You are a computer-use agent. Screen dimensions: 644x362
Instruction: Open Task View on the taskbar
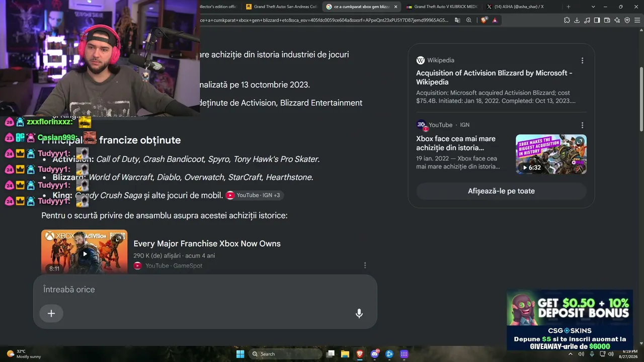(331, 354)
